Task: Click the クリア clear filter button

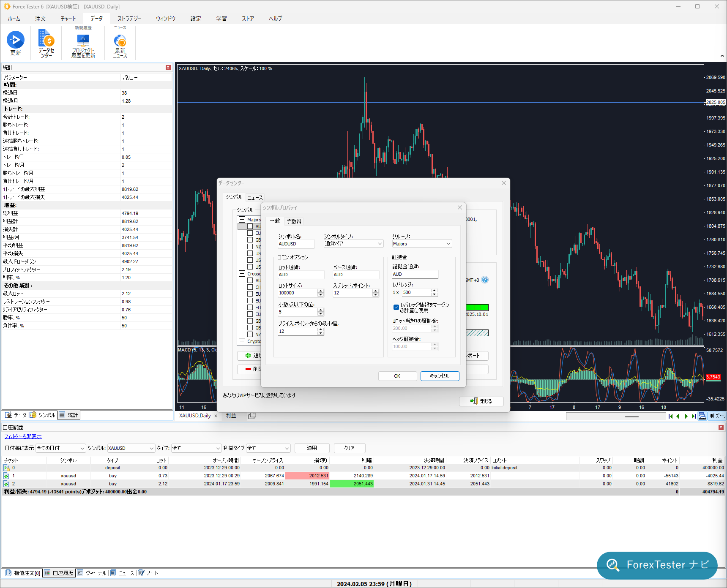Action: point(350,448)
